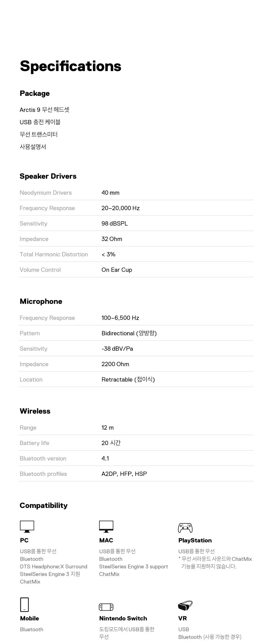Image resolution: width=272 pixels, height=644 pixels.
Task: Select the Battery life row label
Action: pos(34,443)
